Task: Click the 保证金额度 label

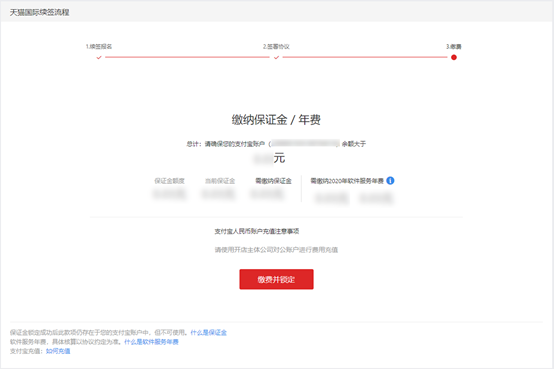Action: click(170, 181)
